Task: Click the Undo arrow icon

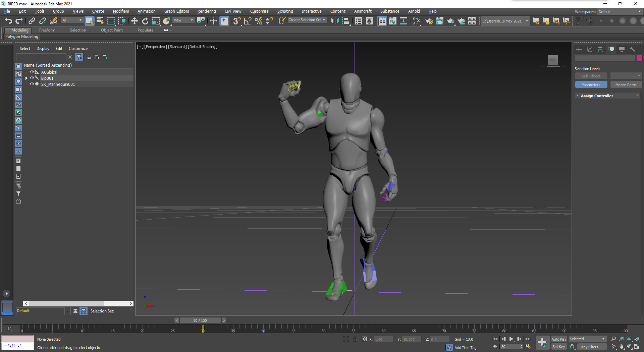Action: (8, 21)
